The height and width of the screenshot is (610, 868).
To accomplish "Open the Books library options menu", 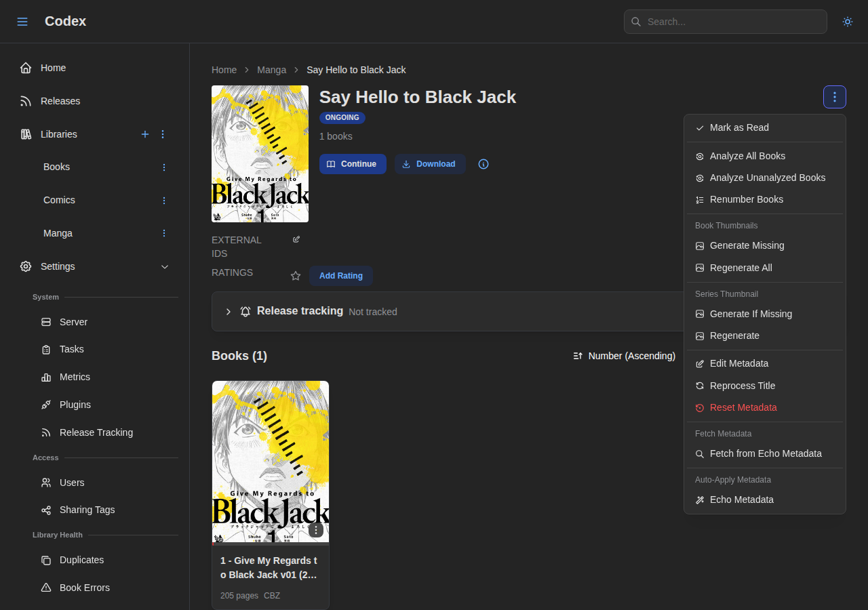I will [163, 167].
